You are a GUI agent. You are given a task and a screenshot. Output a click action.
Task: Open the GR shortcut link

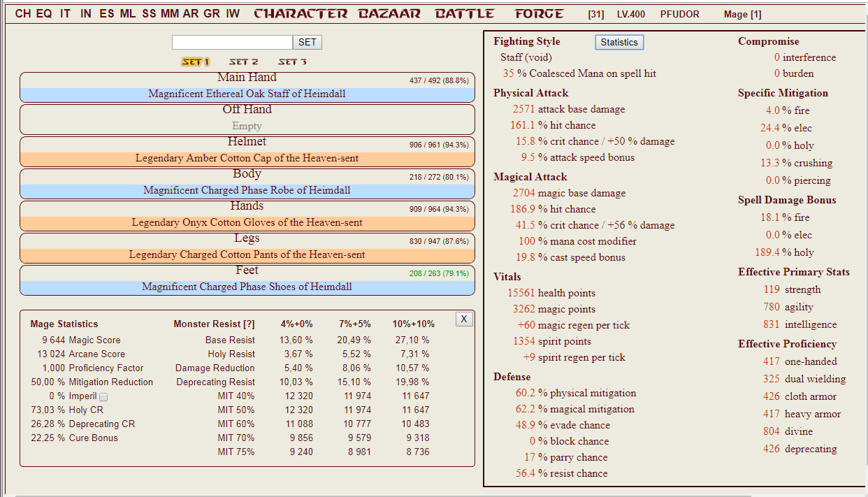[212, 13]
